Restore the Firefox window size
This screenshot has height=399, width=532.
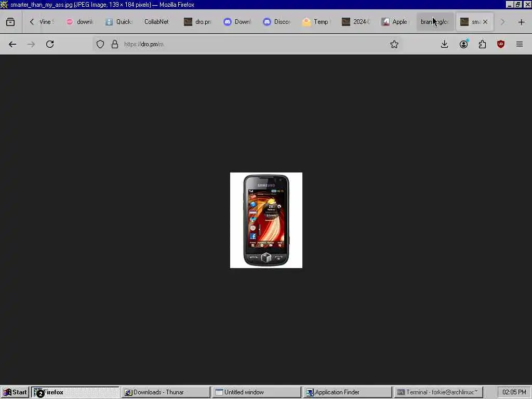point(518,4)
